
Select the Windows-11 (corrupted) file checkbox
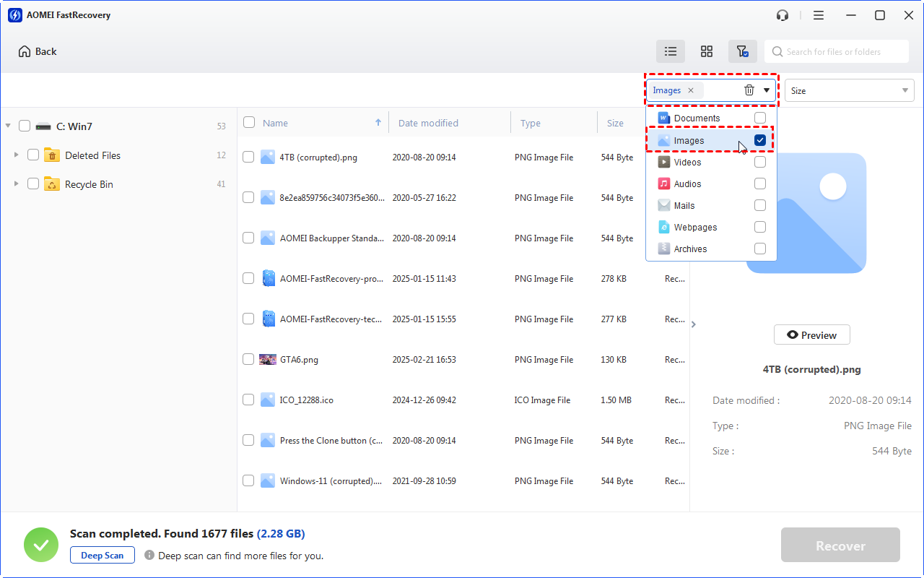[248, 480]
